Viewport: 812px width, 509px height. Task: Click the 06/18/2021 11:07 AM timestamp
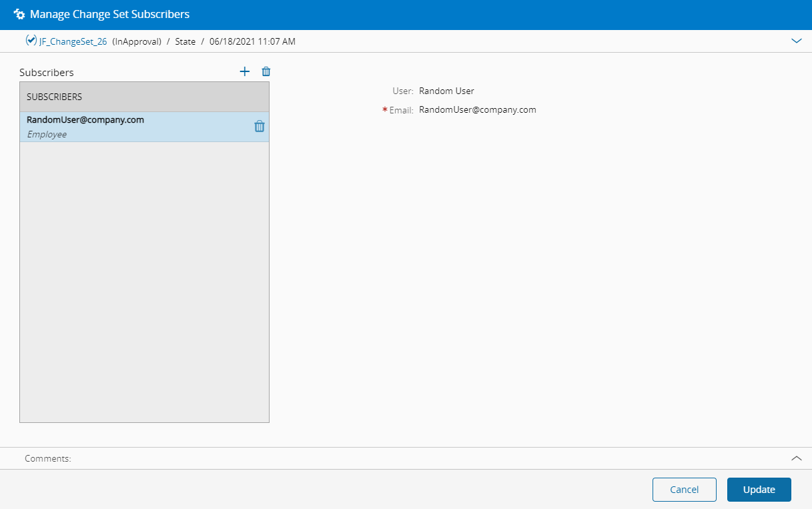pos(252,41)
